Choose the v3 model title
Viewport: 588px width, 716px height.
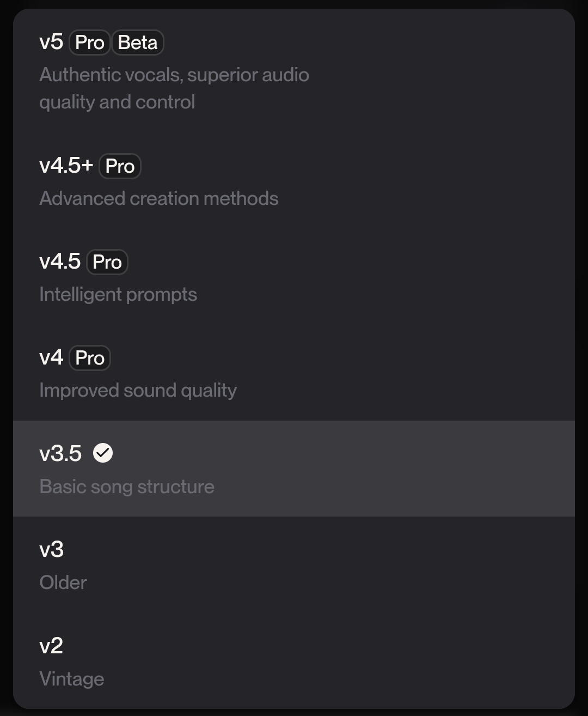click(51, 549)
